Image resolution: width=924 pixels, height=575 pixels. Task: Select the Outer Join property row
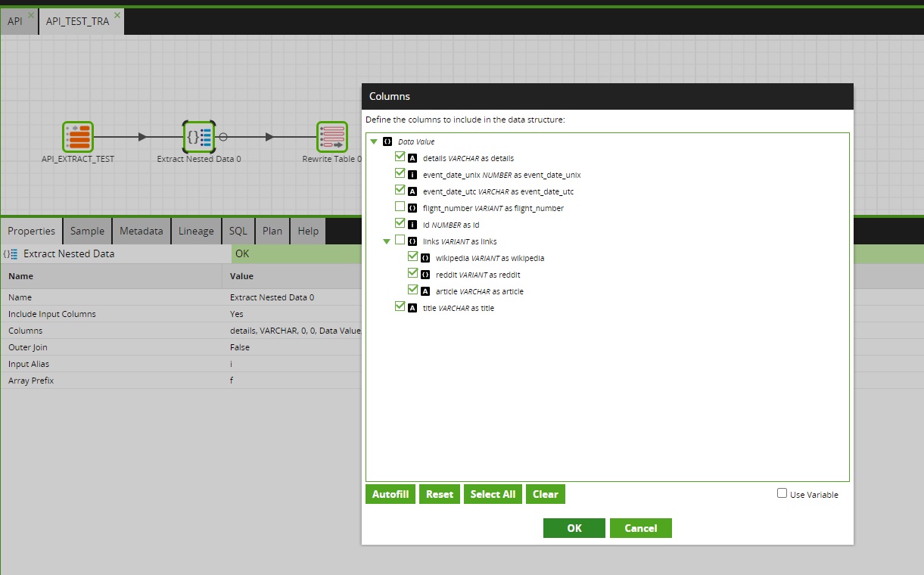[114, 347]
